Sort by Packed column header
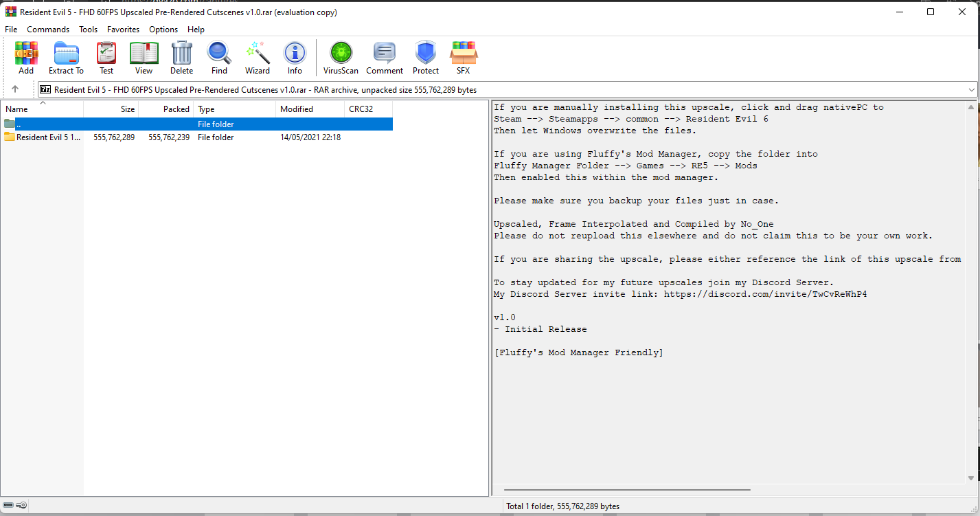 coord(166,109)
